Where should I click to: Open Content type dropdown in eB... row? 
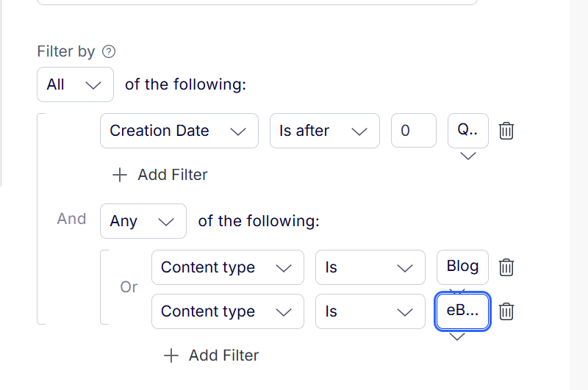pyautogui.click(x=228, y=311)
